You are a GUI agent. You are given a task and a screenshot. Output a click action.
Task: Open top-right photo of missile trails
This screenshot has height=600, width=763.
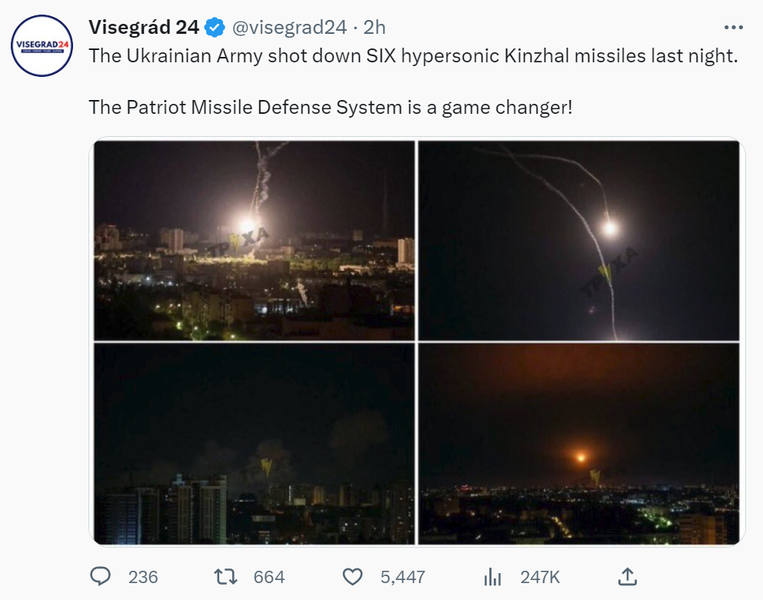[579, 240]
